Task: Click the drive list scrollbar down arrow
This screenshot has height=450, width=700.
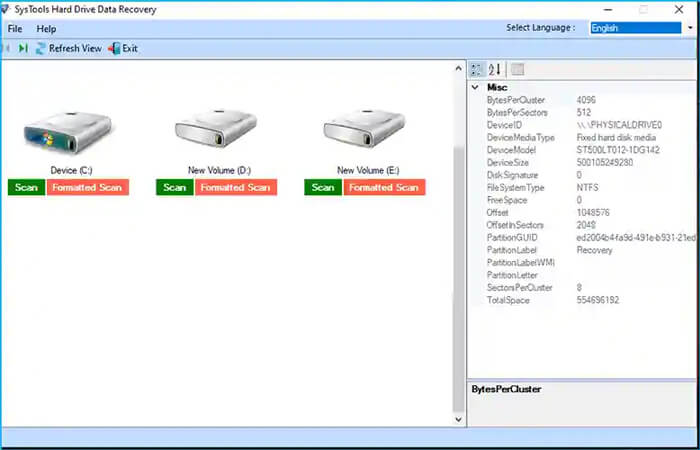Action: (x=458, y=419)
